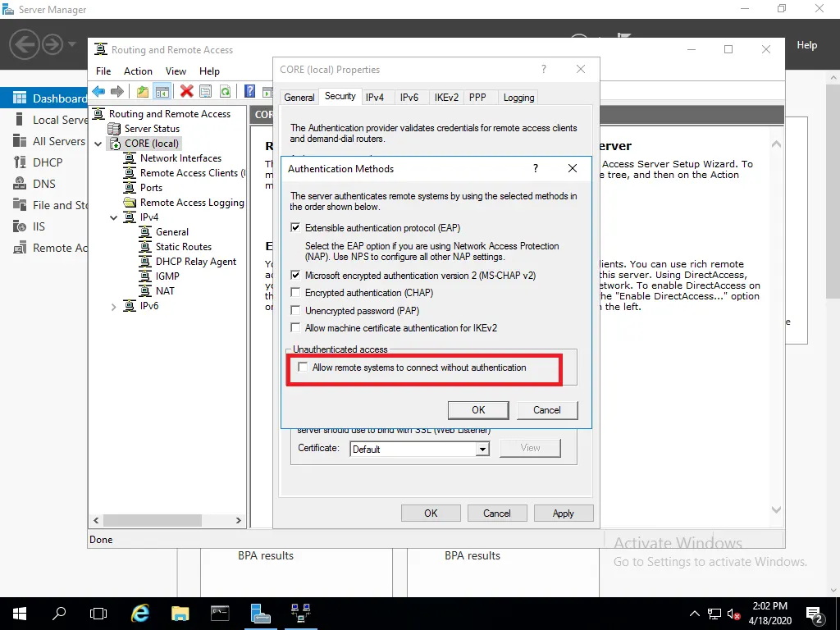Select Routing and Remote Access root node
Screen dimensions: 840x630
(169, 113)
